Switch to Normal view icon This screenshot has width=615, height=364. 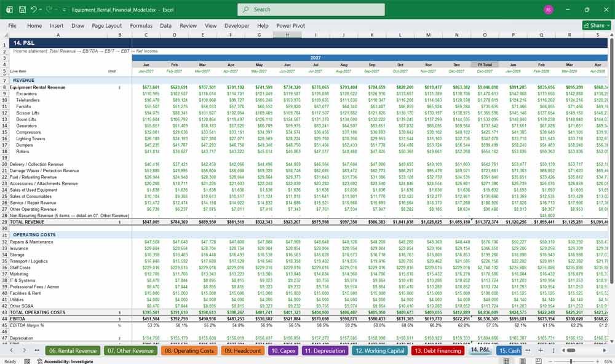pyautogui.click(x=506, y=362)
